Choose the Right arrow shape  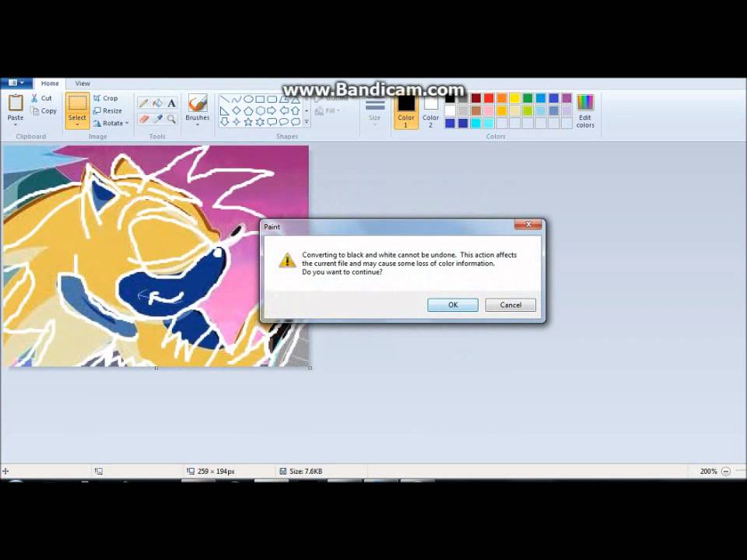tap(272, 110)
